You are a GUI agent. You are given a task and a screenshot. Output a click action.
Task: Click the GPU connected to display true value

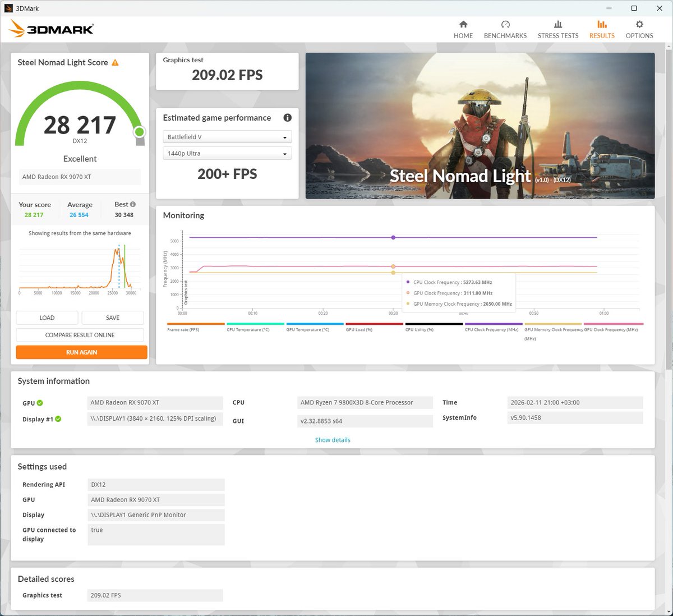156,535
